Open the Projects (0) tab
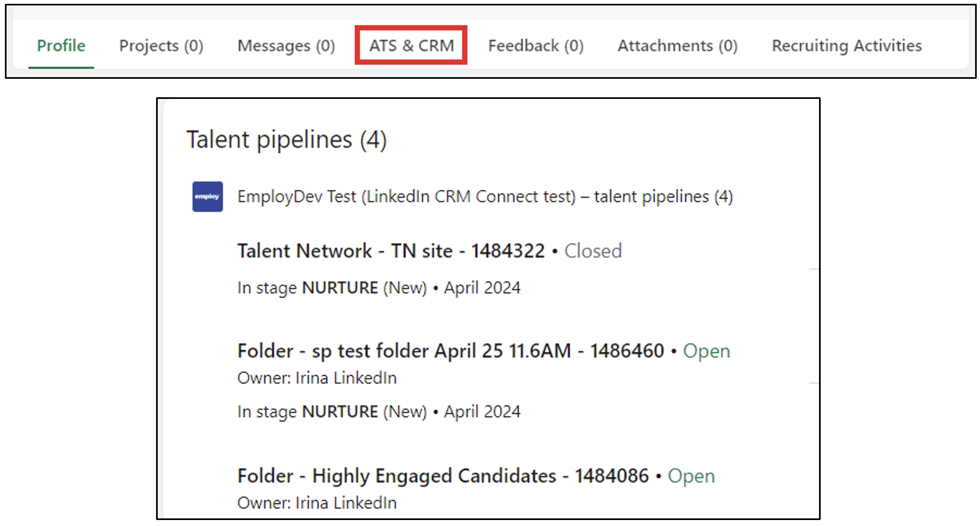This screenshot has width=980, height=526. pos(161,46)
